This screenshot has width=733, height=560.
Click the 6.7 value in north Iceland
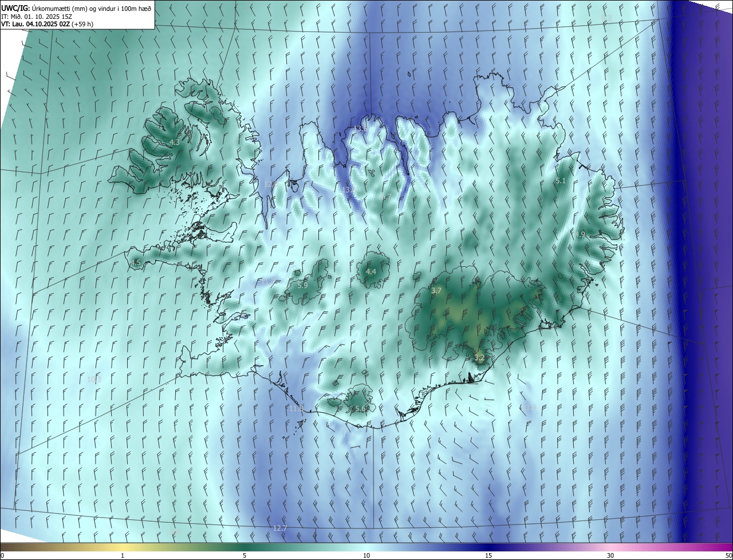(387, 197)
